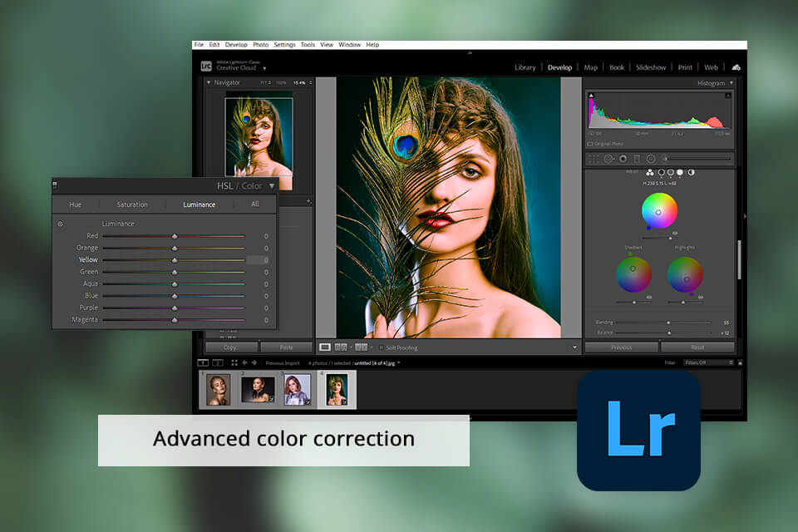Toggle the filter lock switch
Screen dimensions: 798x532
click(740, 363)
